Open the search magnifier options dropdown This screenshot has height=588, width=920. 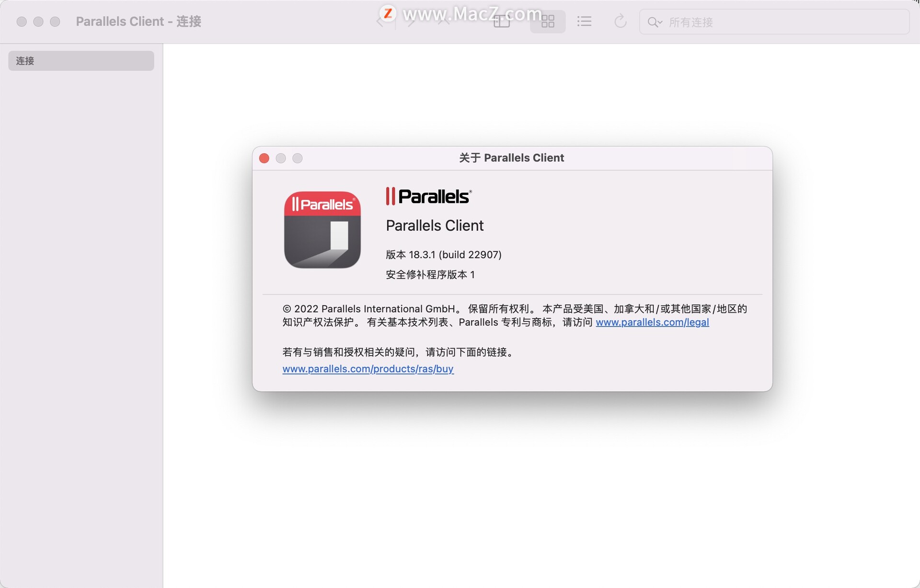point(655,22)
